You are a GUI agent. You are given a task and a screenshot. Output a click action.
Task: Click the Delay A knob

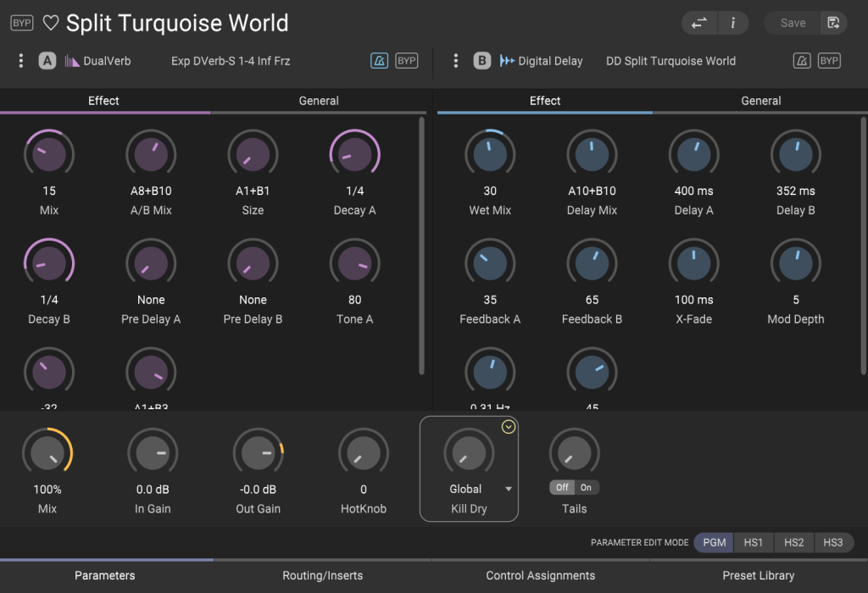693,154
